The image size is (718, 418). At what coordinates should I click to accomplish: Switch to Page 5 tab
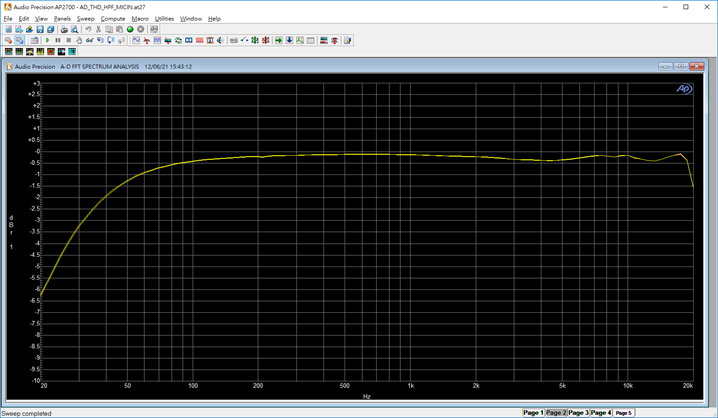click(623, 412)
